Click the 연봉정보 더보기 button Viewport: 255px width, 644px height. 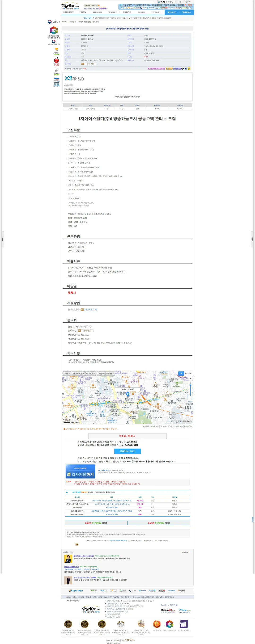coord(127,451)
